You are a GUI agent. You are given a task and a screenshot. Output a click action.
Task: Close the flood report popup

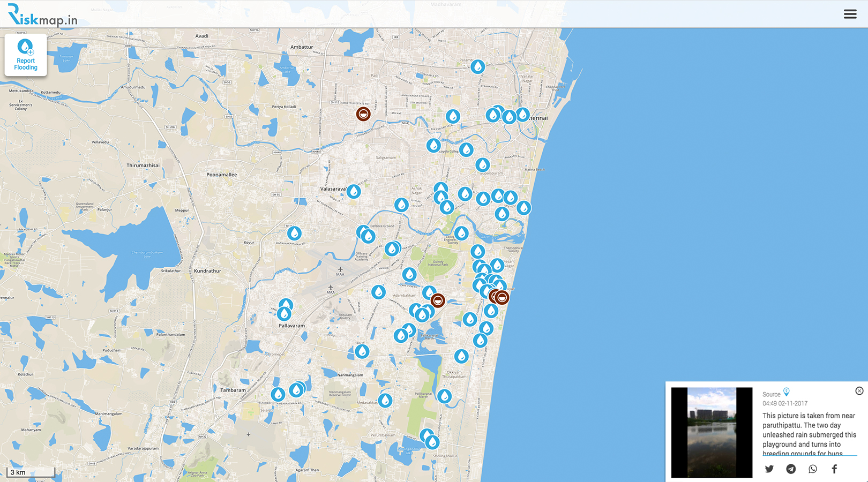859,391
